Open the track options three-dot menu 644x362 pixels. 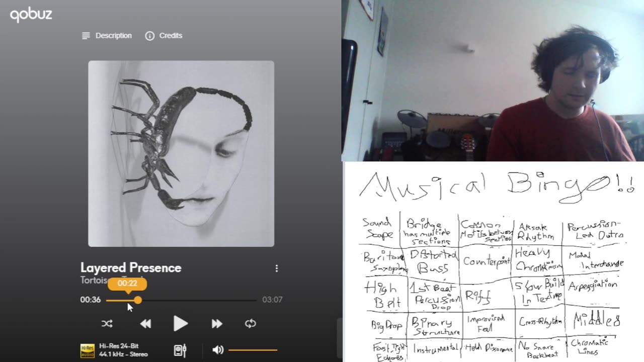click(276, 268)
